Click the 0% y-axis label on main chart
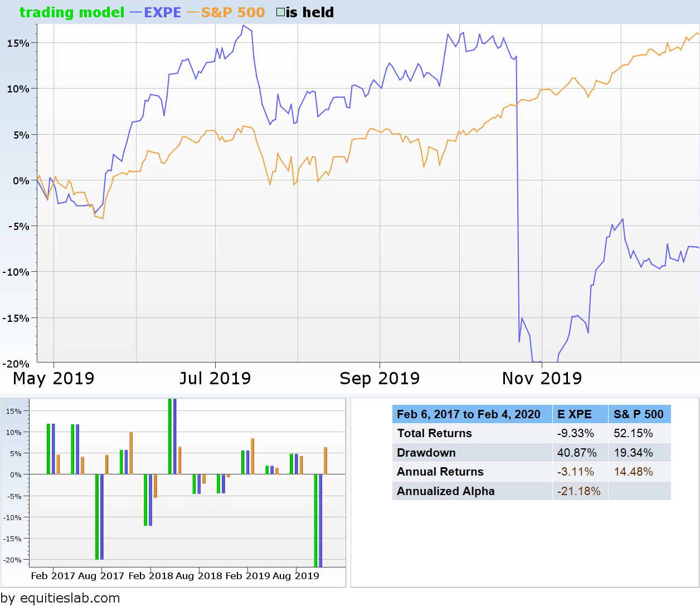This screenshot has height=607, width=700. [x=21, y=181]
